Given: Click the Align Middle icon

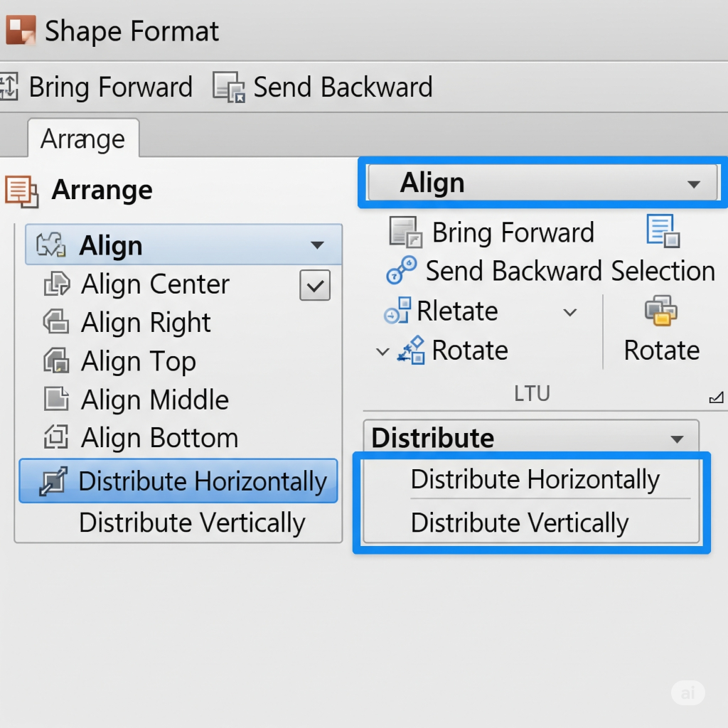Looking at the screenshot, I should click(x=56, y=400).
